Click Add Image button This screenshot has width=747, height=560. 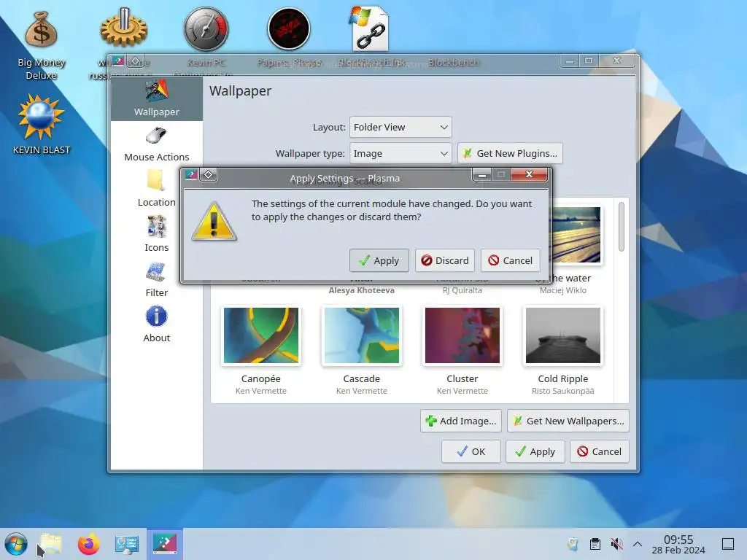(461, 421)
